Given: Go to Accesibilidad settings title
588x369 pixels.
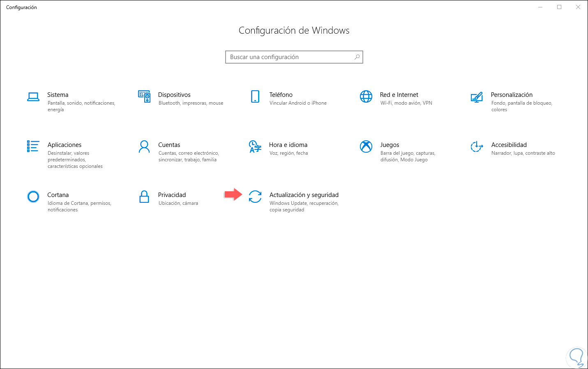Looking at the screenshot, I should click(x=509, y=145).
